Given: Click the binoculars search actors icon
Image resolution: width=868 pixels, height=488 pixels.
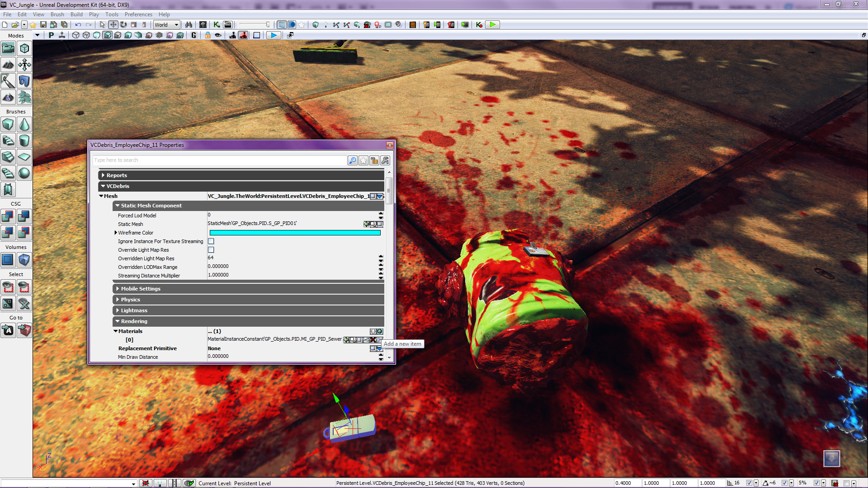Looking at the screenshot, I should [x=189, y=25].
